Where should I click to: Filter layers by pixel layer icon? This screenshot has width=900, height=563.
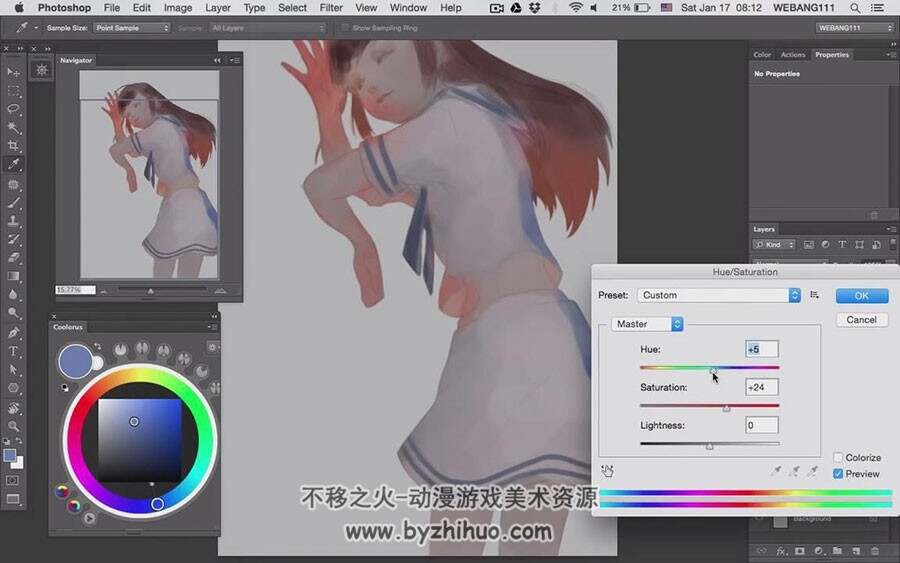(x=808, y=244)
